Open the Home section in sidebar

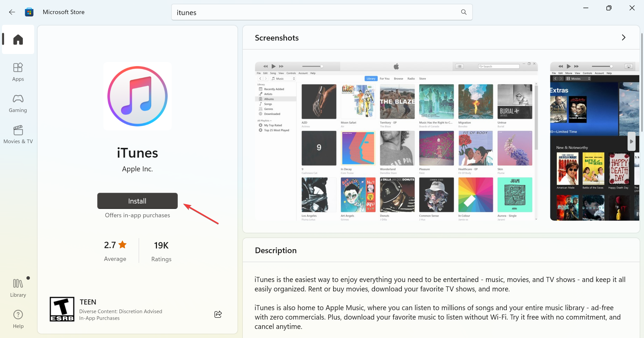18,40
